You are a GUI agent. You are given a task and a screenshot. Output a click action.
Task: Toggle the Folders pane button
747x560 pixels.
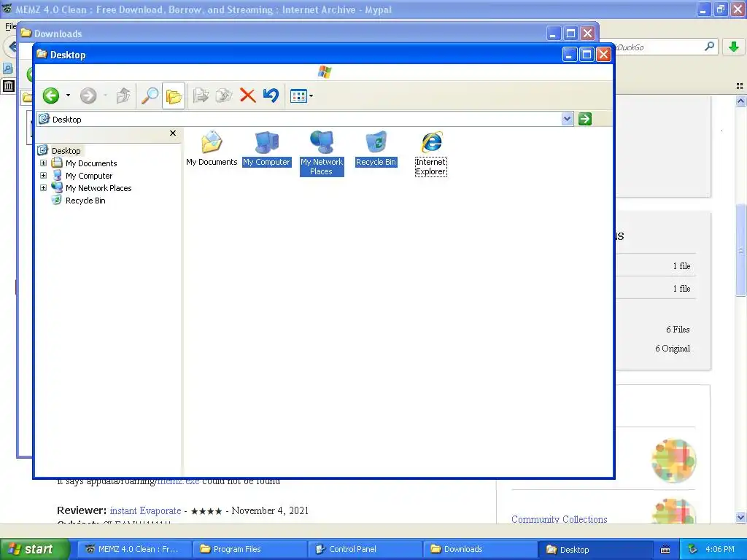[174, 96]
